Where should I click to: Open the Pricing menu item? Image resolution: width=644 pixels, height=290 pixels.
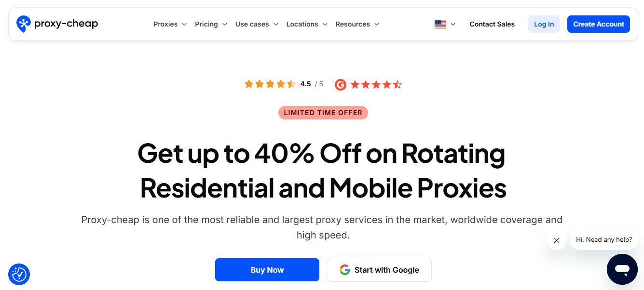206,24
